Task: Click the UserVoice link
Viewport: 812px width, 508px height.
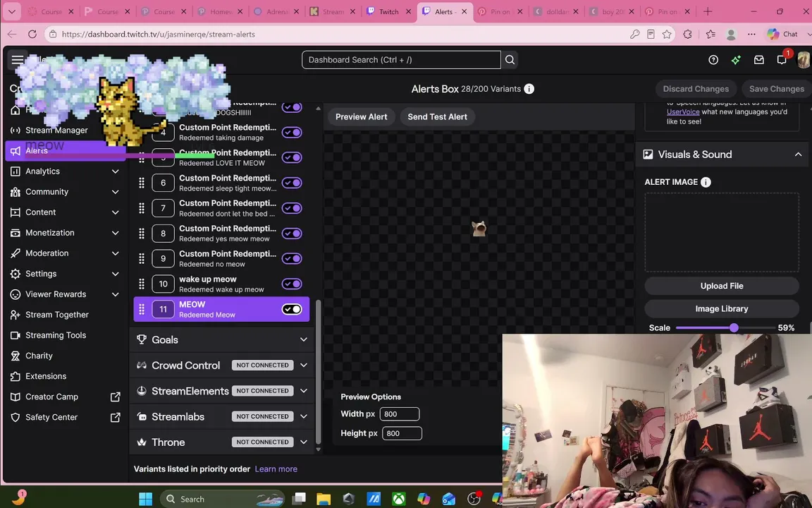Action: point(682,112)
